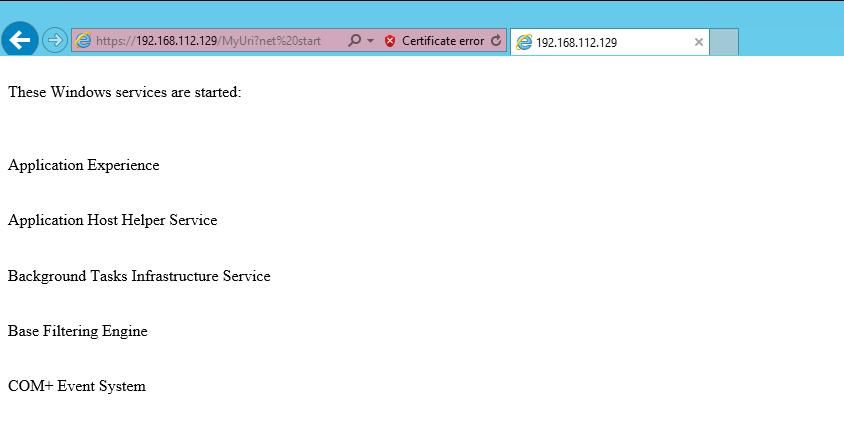The height and width of the screenshot is (422, 844).
Task: Click 'Background Tasks Infrastructure Service' line
Action: pos(139,276)
